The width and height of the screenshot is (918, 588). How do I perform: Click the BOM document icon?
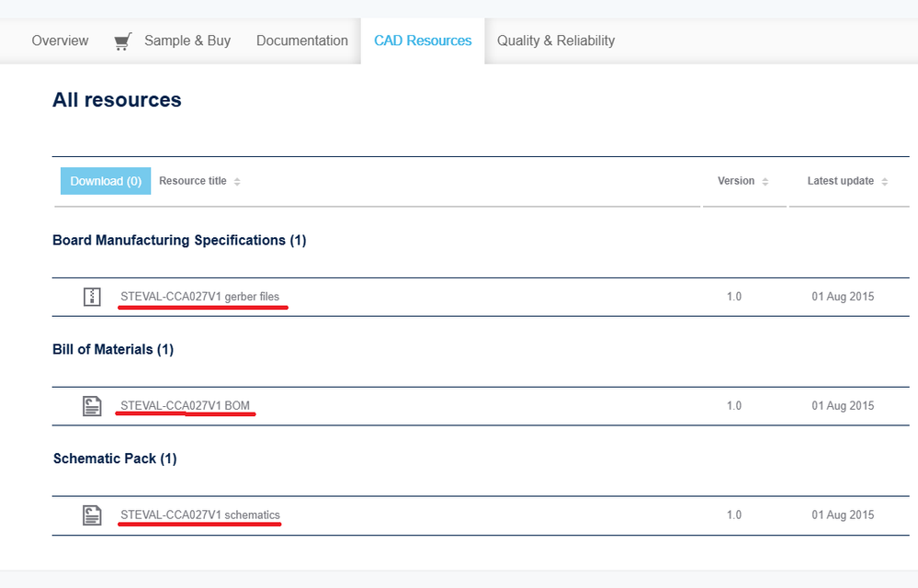[x=92, y=406]
